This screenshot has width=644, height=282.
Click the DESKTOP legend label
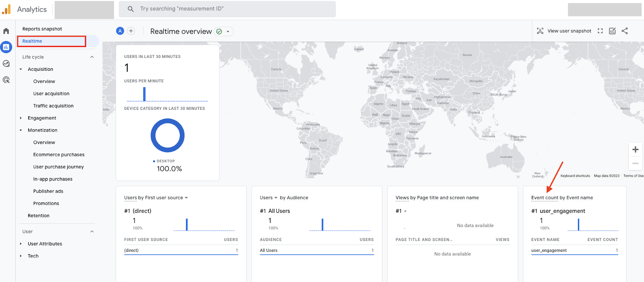(166, 161)
